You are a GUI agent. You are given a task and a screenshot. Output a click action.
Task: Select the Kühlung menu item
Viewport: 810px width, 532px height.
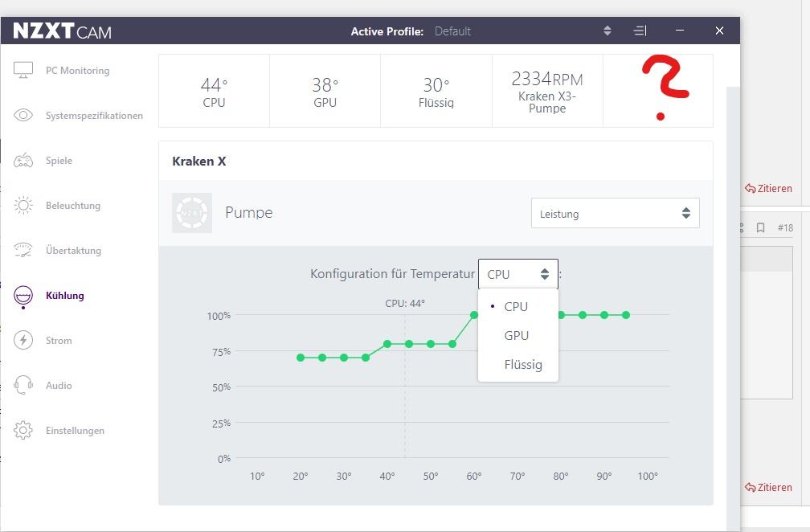pyautogui.click(x=64, y=296)
